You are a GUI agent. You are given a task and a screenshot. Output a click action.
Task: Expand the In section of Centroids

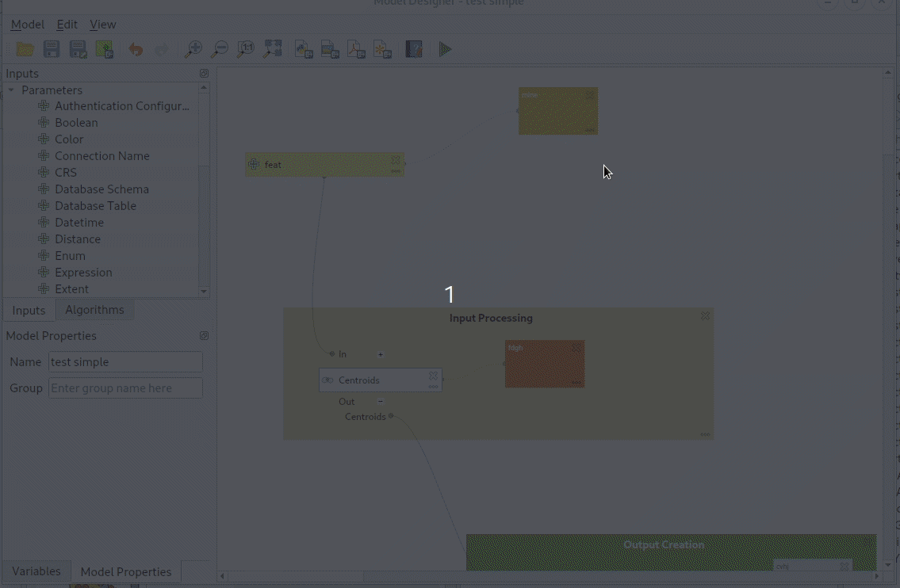click(381, 354)
